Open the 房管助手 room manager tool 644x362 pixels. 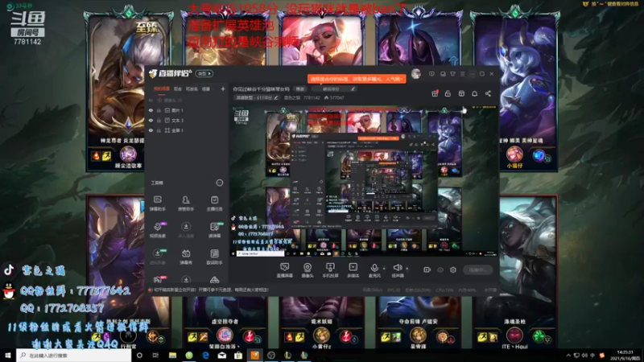pyautogui.click(x=186, y=204)
